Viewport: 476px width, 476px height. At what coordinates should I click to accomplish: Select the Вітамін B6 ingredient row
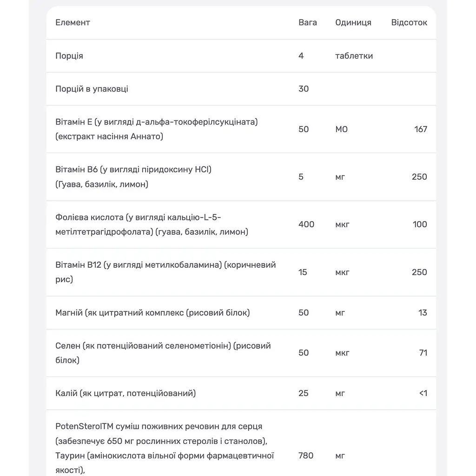(241, 177)
